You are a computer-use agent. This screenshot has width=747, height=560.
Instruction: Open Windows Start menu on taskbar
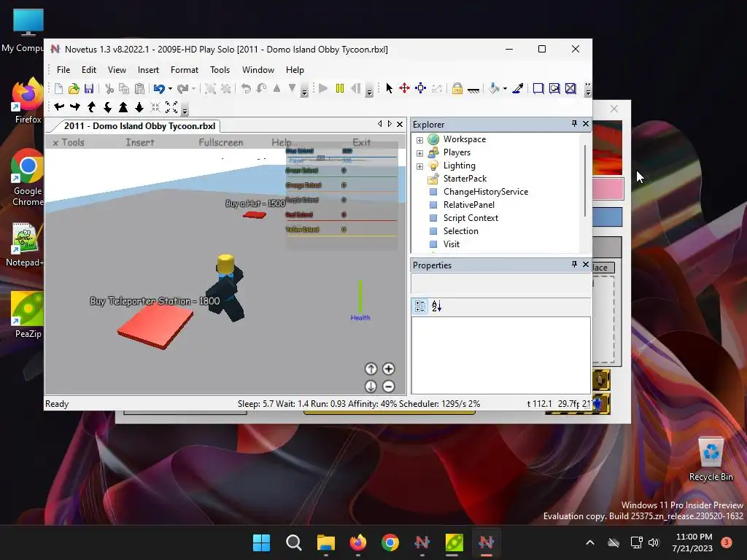[261, 542]
